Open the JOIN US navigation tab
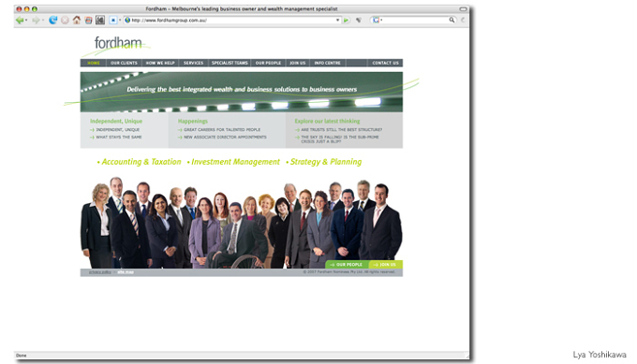The height and width of the screenshot is (364, 637). [x=297, y=63]
